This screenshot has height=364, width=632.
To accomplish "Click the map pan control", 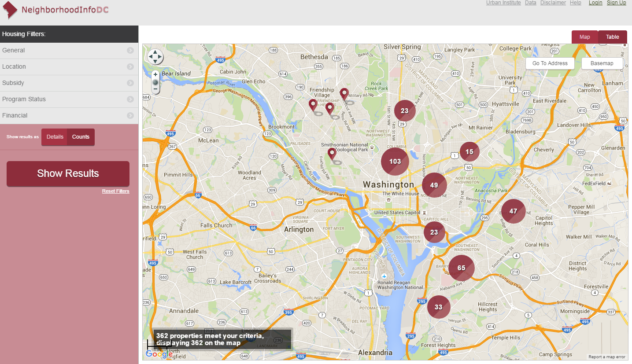I will (x=155, y=57).
